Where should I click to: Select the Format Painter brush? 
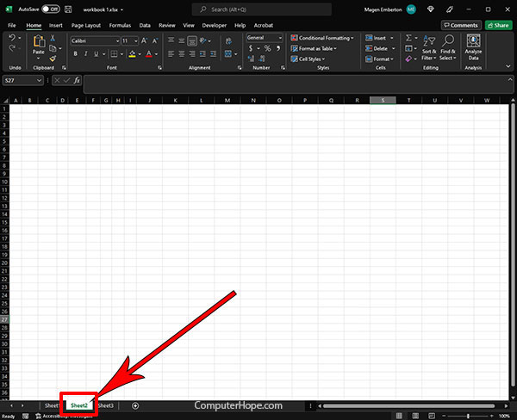(53, 59)
